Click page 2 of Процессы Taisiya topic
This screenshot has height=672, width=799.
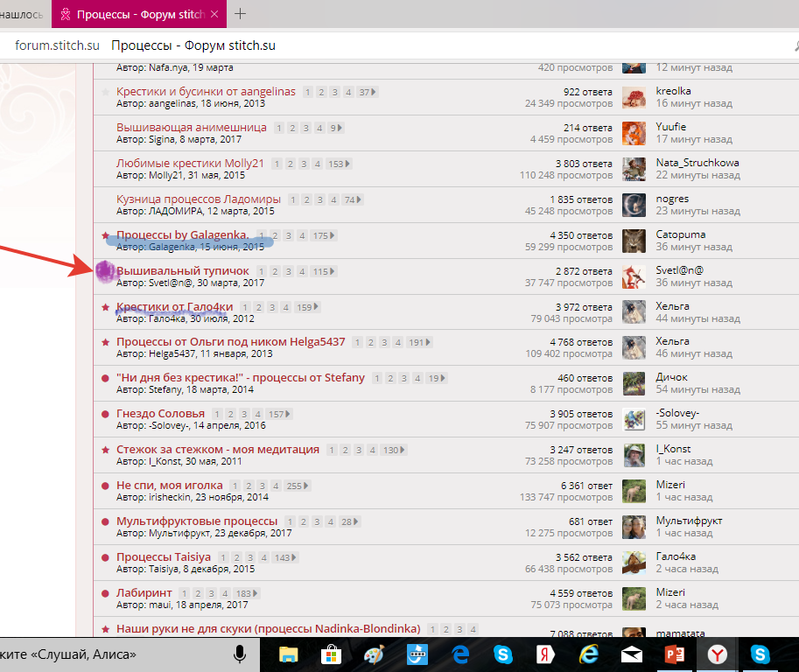tap(237, 557)
